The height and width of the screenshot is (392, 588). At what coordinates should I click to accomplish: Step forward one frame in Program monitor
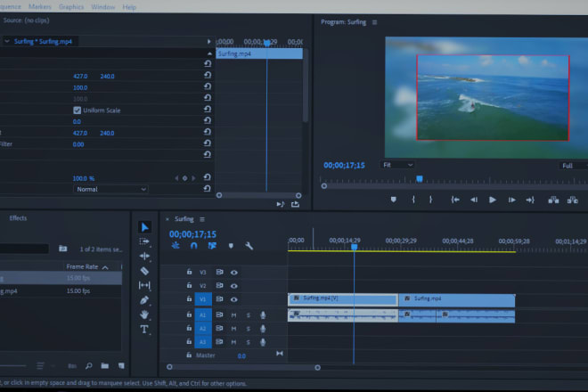[511, 200]
